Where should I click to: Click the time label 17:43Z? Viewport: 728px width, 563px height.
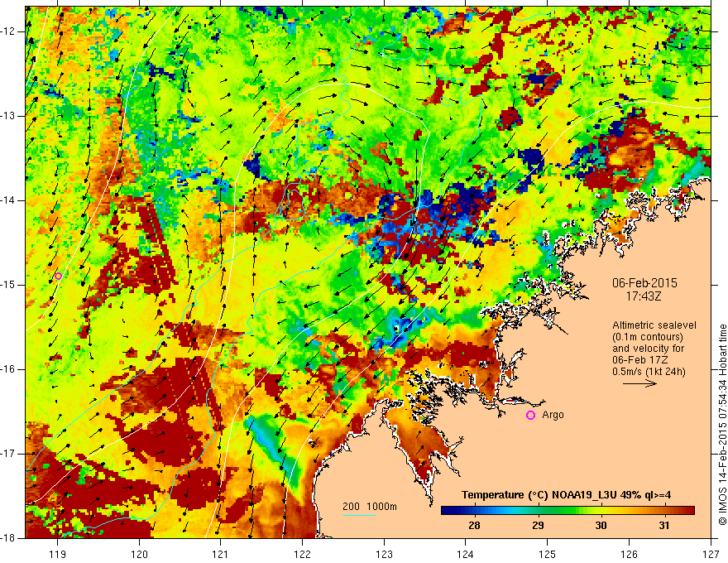click(644, 296)
